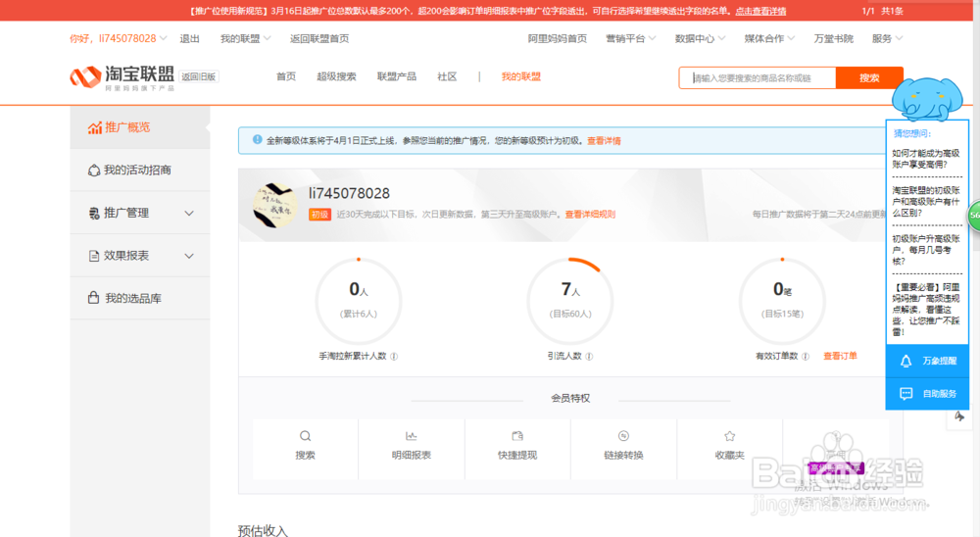Open 超级搜索 navigation tab
The width and height of the screenshot is (980, 537).
click(x=336, y=76)
